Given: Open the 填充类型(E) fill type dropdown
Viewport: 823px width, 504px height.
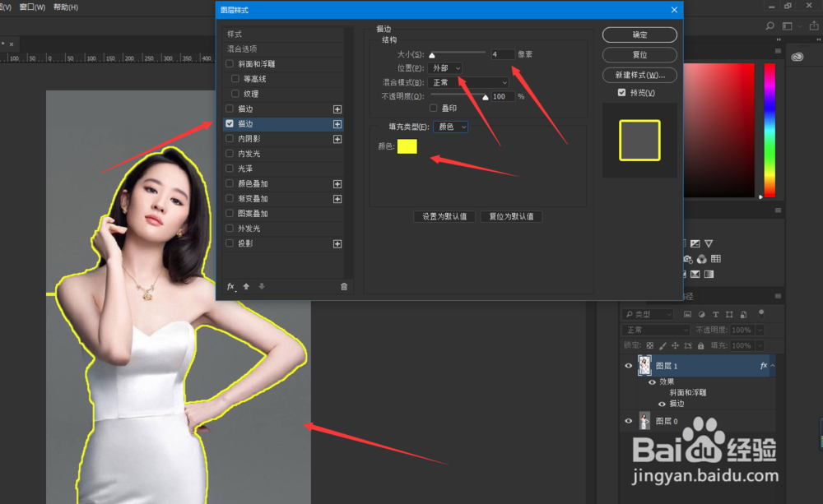Looking at the screenshot, I should (451, 127).
